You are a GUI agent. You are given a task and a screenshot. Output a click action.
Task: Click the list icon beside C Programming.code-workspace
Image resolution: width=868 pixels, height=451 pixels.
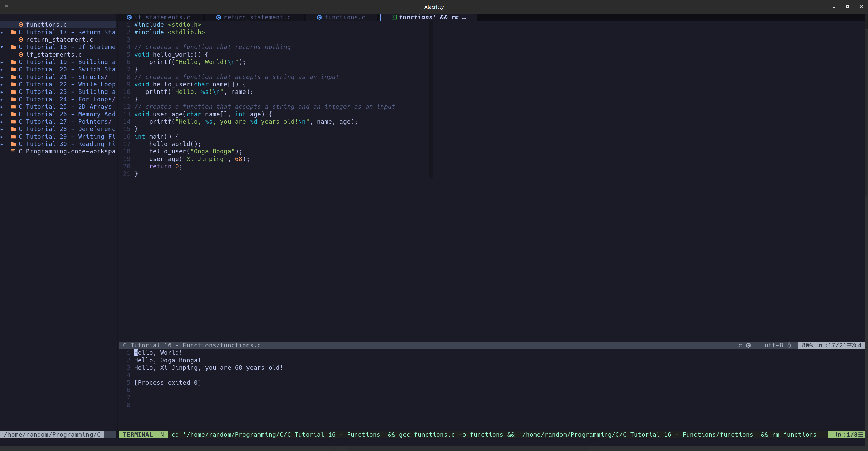14,151
